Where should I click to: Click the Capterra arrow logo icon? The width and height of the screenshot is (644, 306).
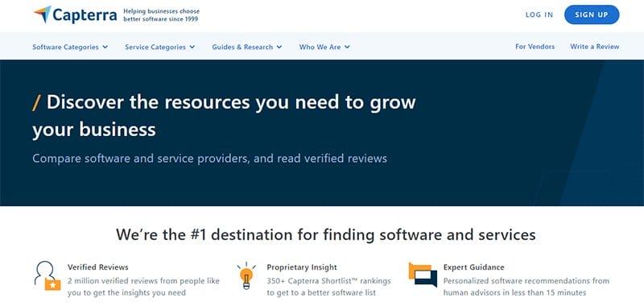(43, 14)
